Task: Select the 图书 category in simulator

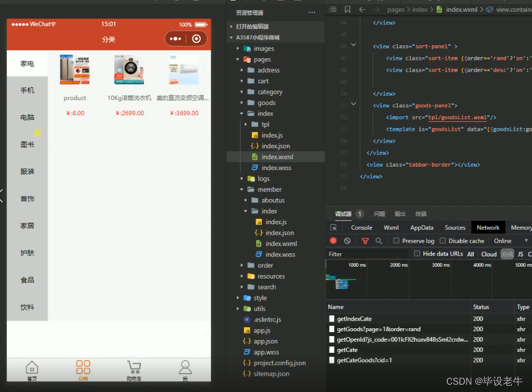Action: click(27, 144)
